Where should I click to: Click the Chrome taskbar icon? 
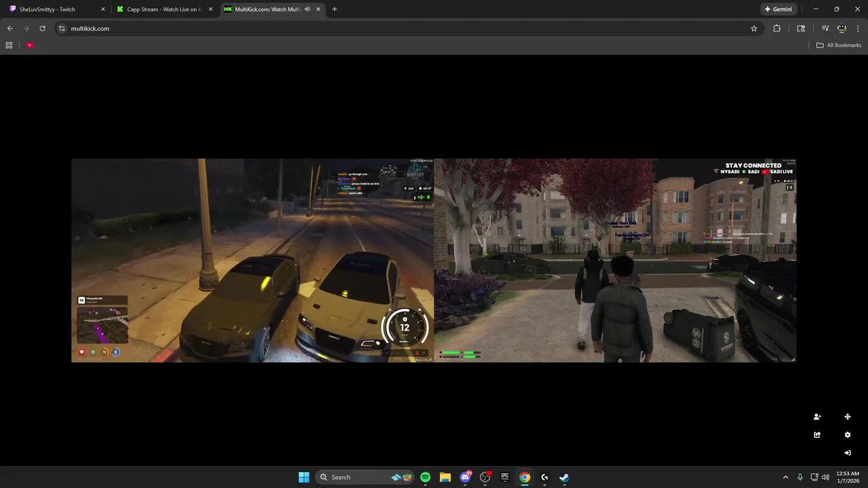click(x=524, y=477)
